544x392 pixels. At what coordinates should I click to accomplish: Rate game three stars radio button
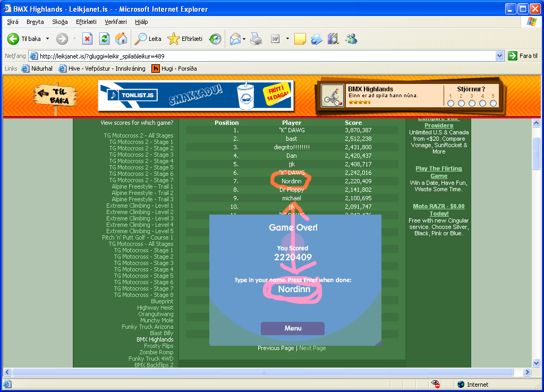click(472, 103)
